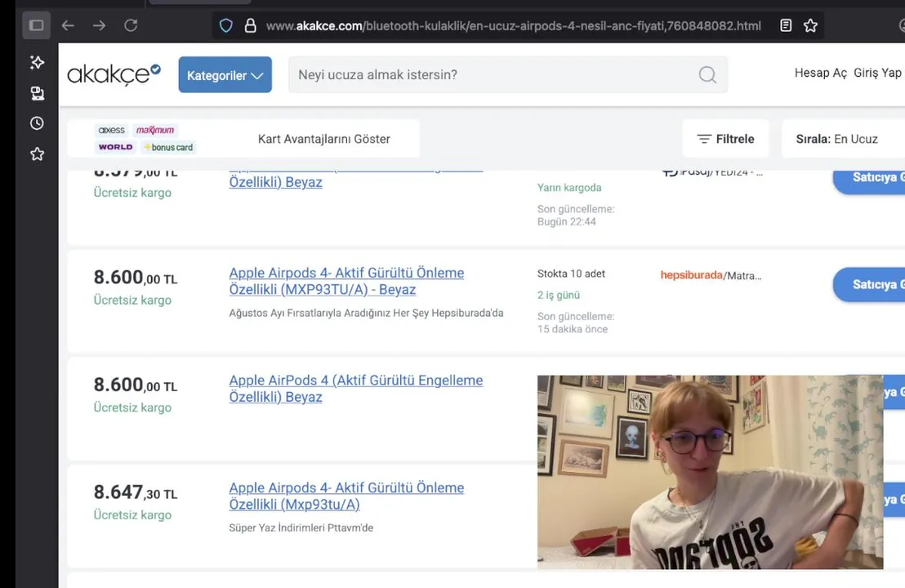The image size is (905, 588).
Task: Click the Ağustos Ayı Fırsatlarıyla Hepsiburada promo text
Action: coord(366,313)
